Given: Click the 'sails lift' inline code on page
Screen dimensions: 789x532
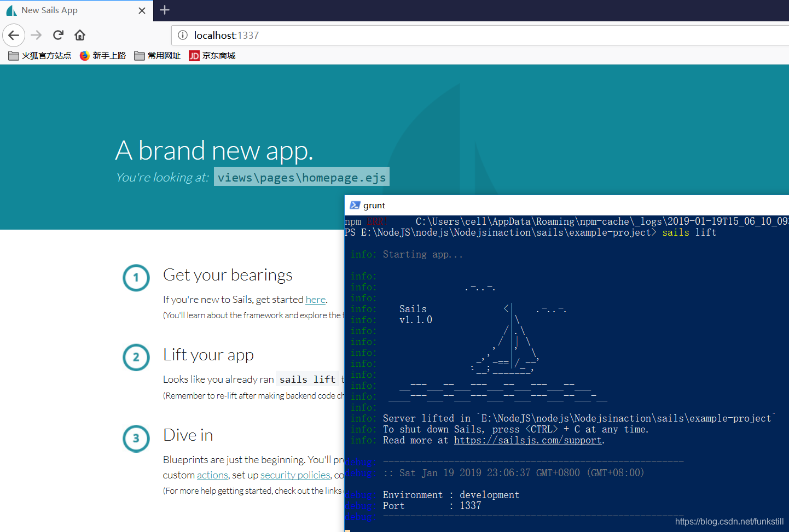Looking at the screenshot, I should tap(308, 379).
